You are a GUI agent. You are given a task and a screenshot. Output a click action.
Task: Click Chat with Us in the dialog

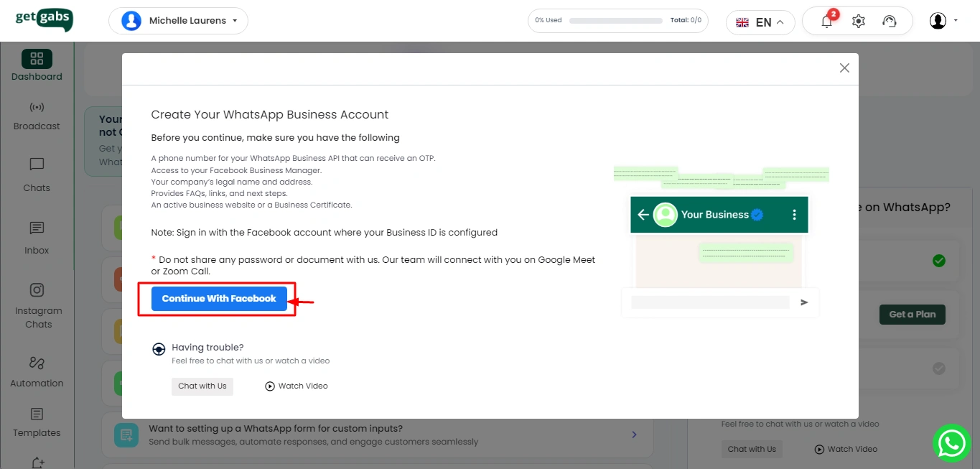[x=202, y=386]
